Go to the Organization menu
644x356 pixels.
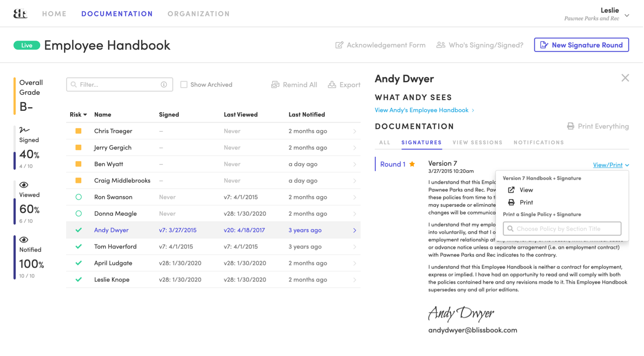tap(199, 14)
